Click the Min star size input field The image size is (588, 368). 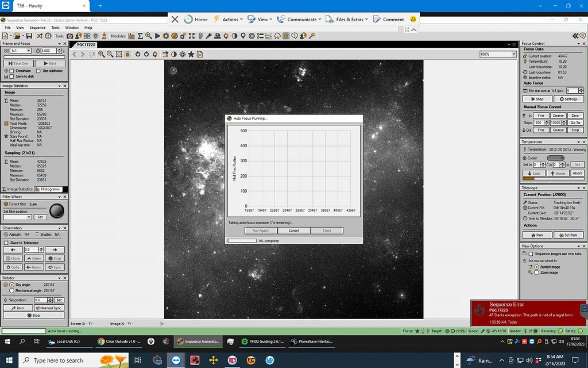(x=572, y=90)
